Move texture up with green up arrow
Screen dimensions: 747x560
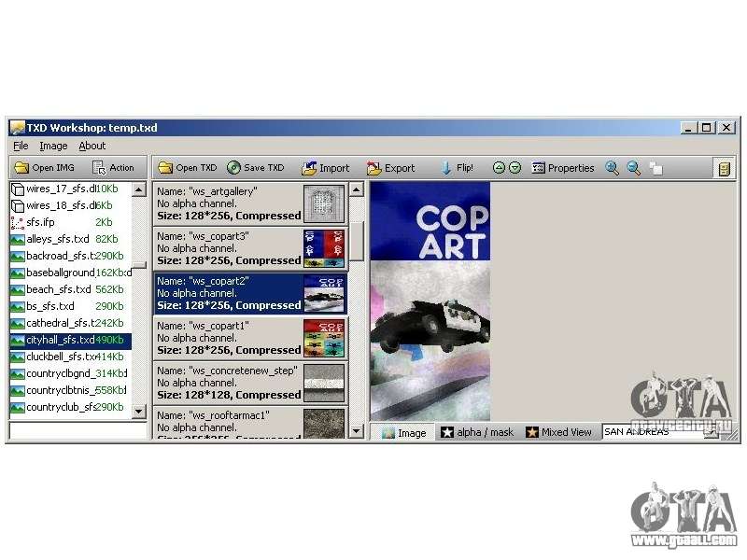coord(499,168)
